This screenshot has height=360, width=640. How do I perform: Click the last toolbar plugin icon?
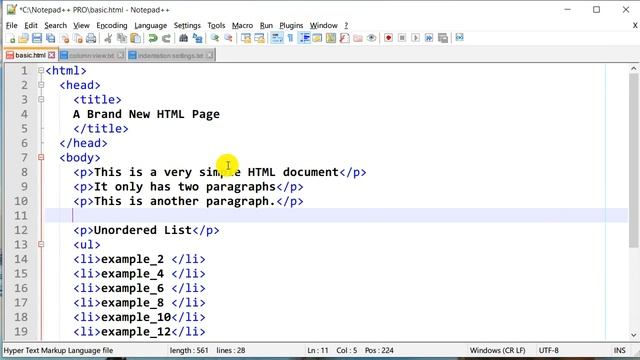pos(460,38)
